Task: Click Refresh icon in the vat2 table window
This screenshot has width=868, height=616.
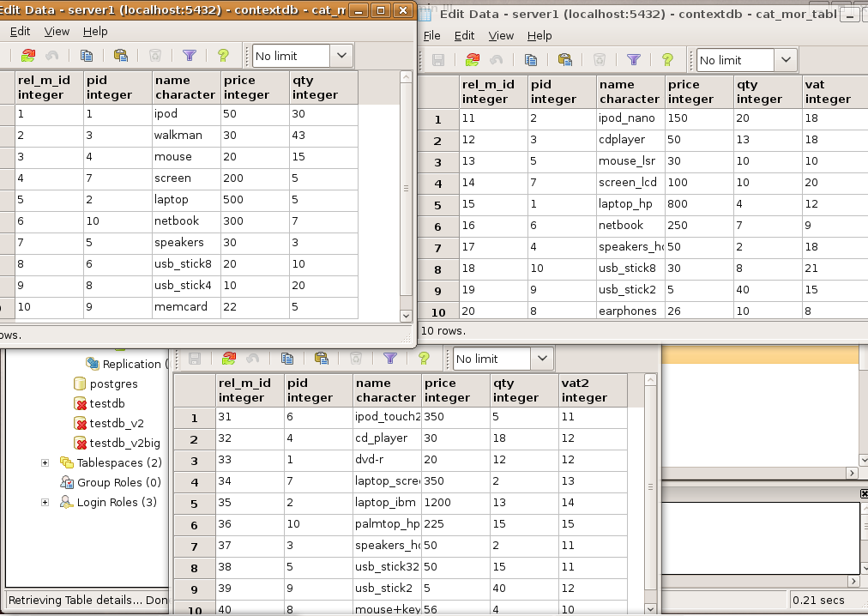Action: (x=229, y=359)
